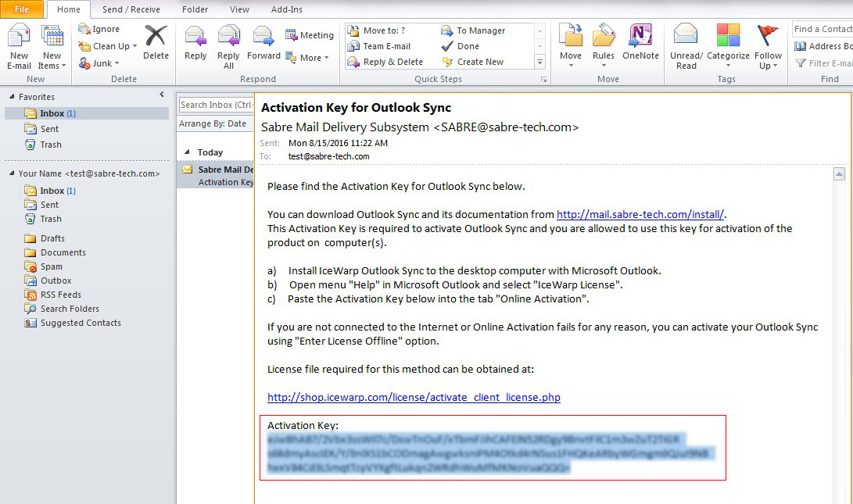Expand the Quick Steps gallery
Viewport: 853px width, 504px height.
point(539,62)
